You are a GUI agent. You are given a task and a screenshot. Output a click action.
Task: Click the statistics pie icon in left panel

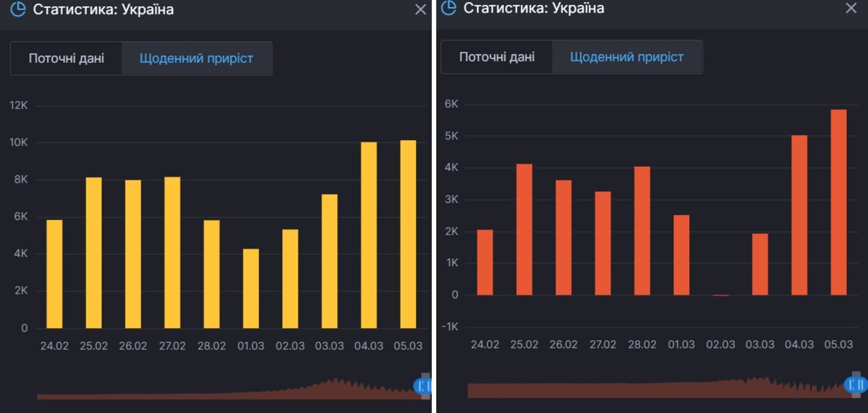(x=18, y=9)
